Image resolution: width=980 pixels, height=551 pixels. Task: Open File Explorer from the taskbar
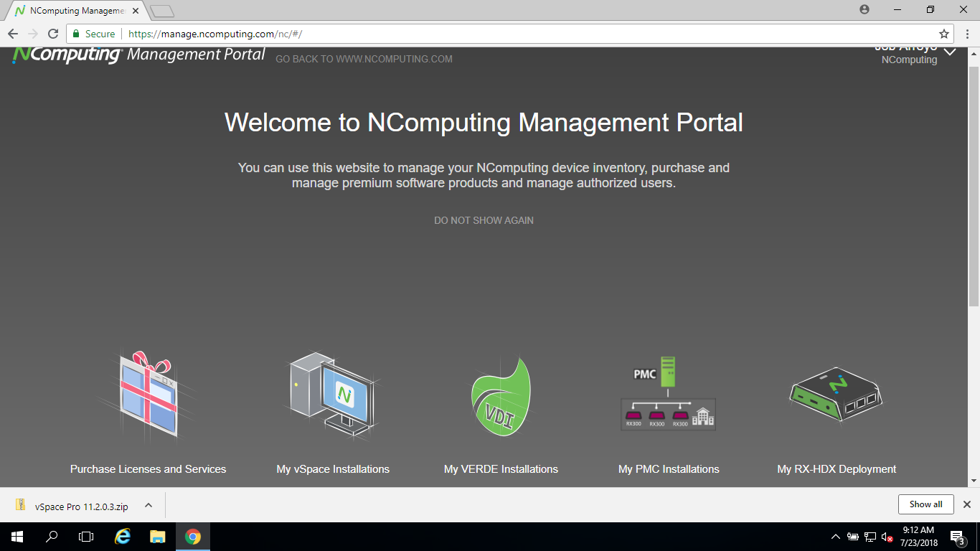click(157, 537)
